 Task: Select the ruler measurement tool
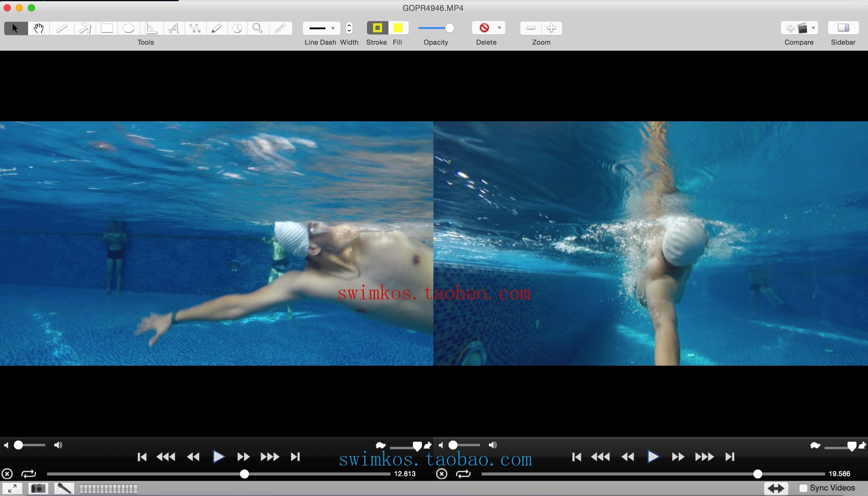point(280,28)
